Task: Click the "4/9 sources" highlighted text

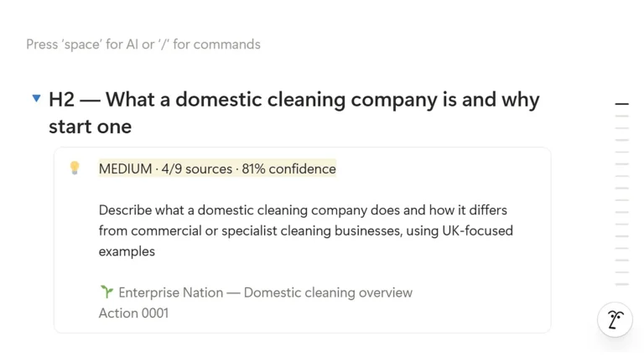Action: point(197,168)
